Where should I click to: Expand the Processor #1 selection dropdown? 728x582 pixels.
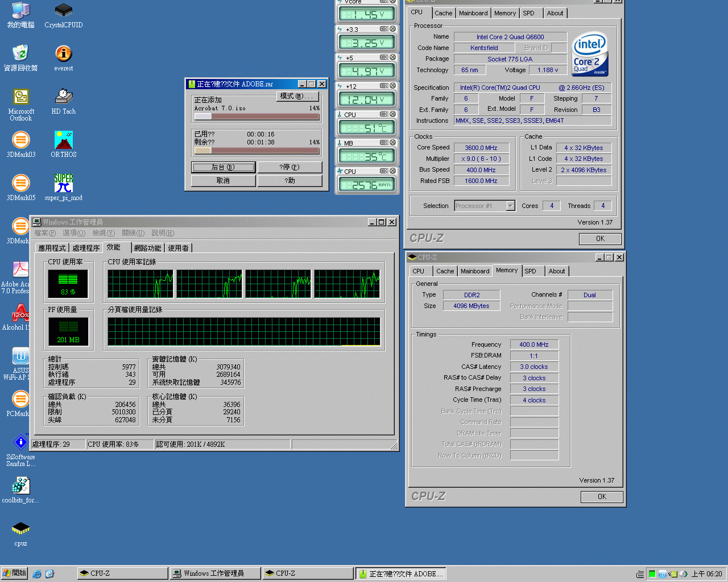510,206
